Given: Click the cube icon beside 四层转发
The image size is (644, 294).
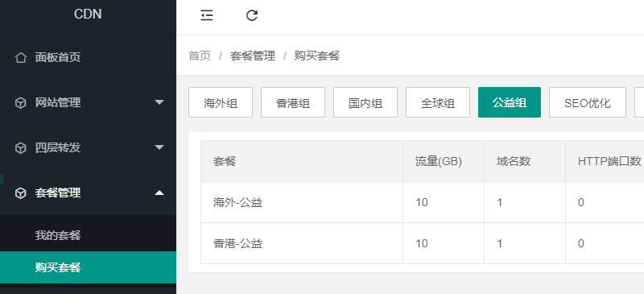Looking at the screenshot, I should point(21,148).
